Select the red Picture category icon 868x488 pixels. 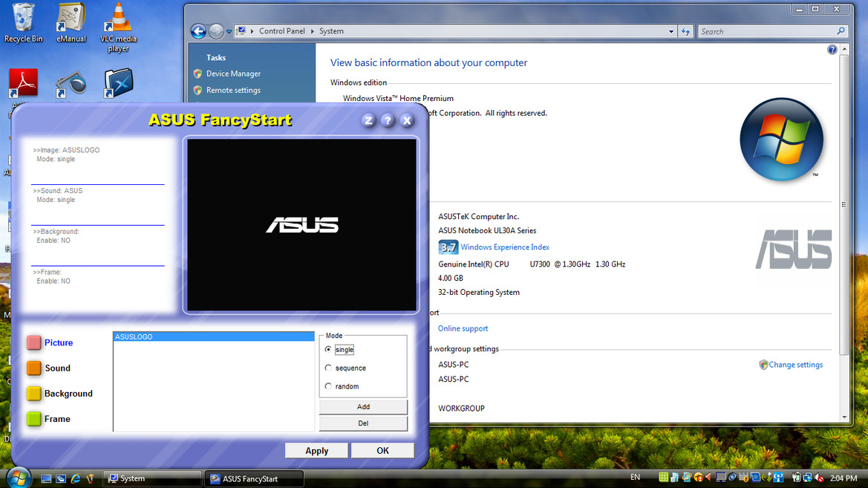tap(33, 343)
